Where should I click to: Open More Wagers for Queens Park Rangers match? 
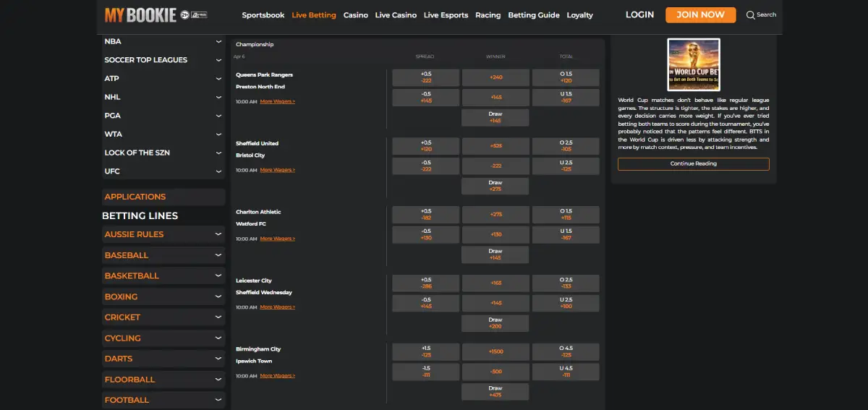[278, 102]
